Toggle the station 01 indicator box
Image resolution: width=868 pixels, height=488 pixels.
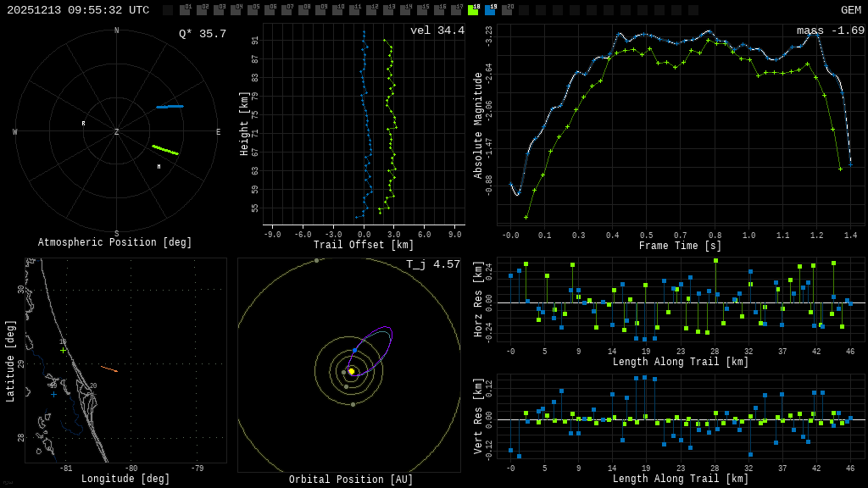point(185,10)
